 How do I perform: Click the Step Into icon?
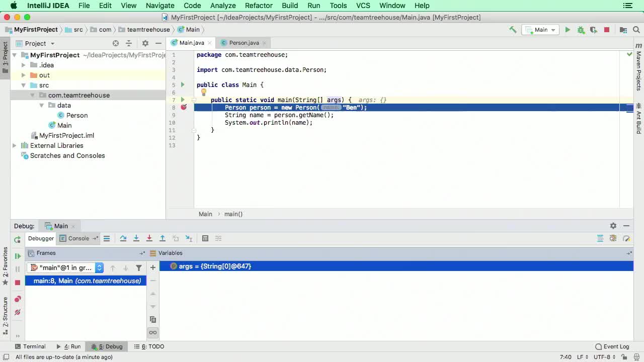click(136, 238)
